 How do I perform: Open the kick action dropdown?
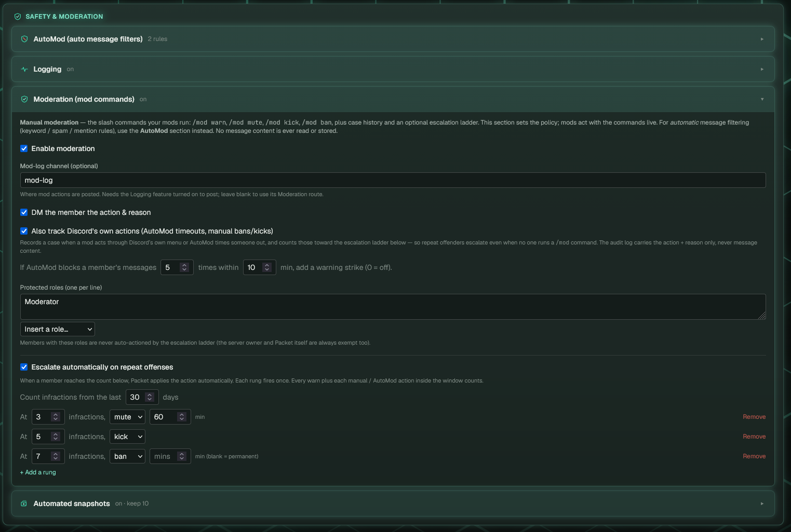(x=127, y=436)
